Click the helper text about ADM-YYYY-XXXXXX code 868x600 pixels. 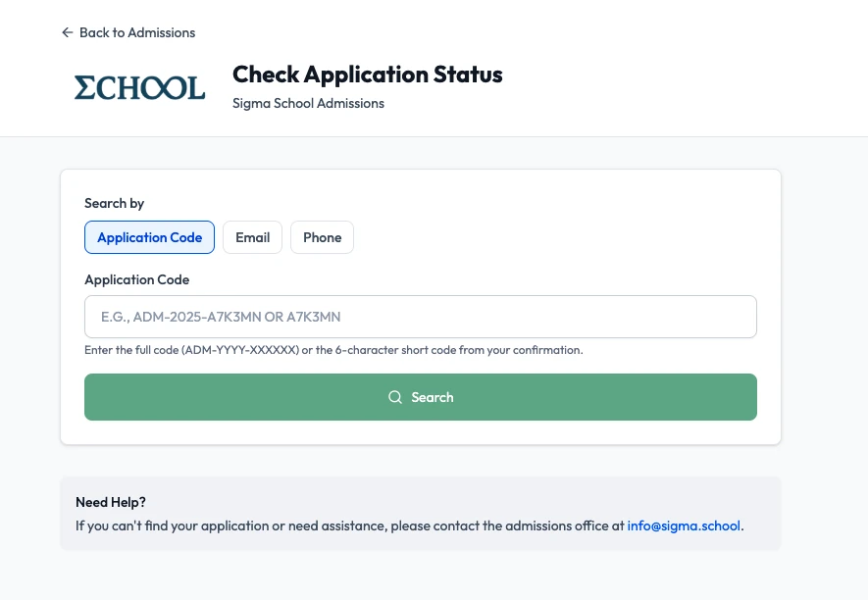(x=333, y=350)
